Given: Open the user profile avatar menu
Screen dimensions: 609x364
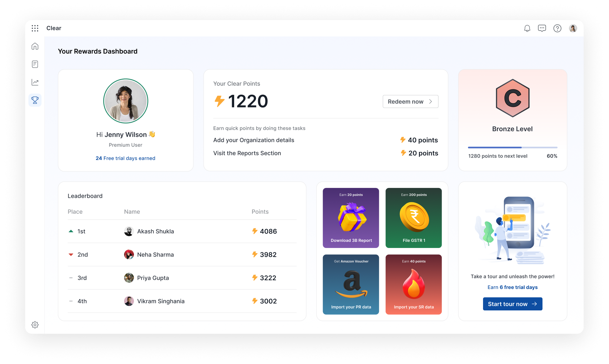Looking at the screenshot, I should (573, 28).
